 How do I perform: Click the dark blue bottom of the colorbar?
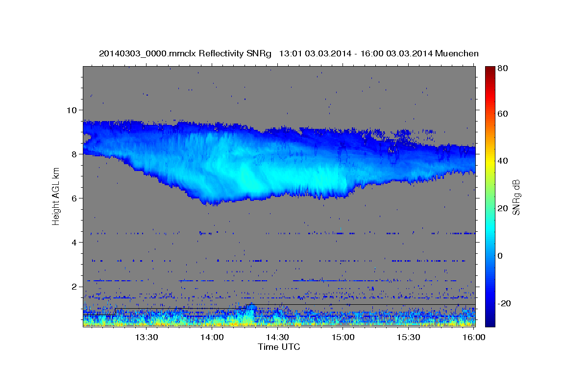(x=490, y=321)
